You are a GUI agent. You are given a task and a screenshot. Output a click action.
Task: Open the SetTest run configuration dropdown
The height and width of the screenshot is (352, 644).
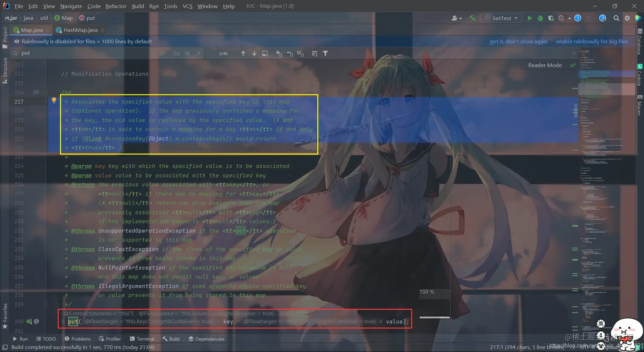pyautogui.click(x=501, y=18)
